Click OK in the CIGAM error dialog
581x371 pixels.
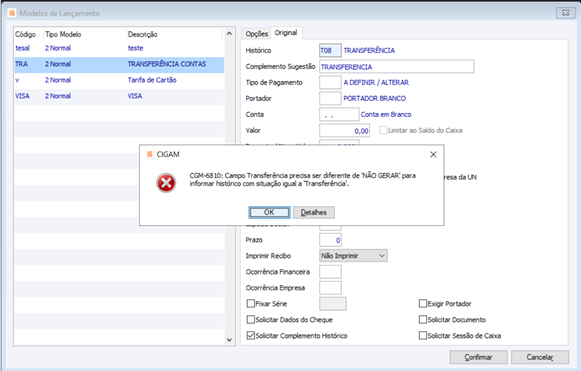(x=269, y=212)
